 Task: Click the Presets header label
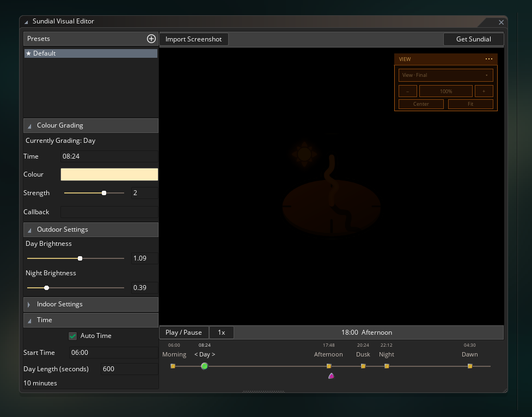38,39
